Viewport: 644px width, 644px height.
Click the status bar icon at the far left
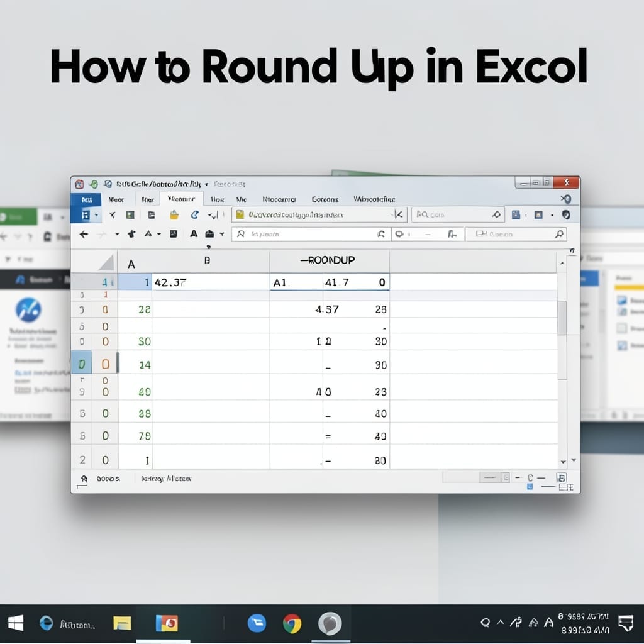[x=84, y=480]
